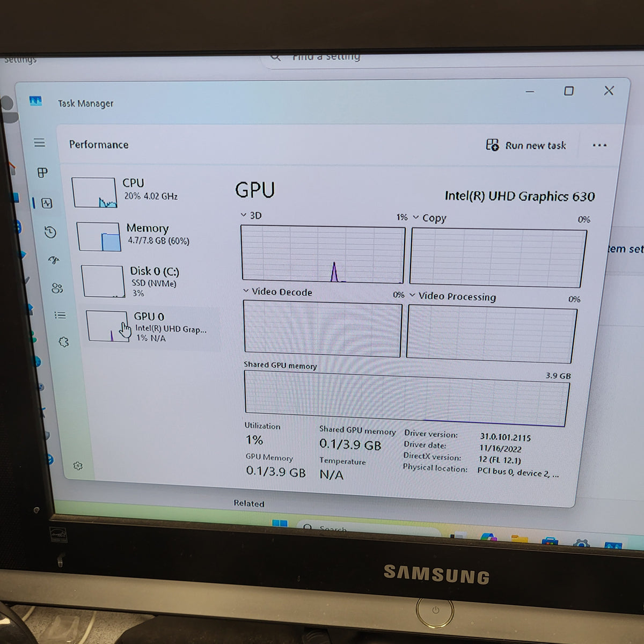Click the 3.9 GB graph maximum label
Image resolution: width=644 pixels, height=644 pixels.
click(558, 376)
